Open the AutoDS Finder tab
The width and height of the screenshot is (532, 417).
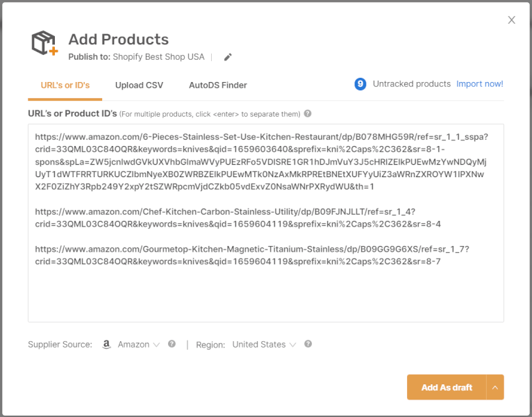[x=218, y=85]
